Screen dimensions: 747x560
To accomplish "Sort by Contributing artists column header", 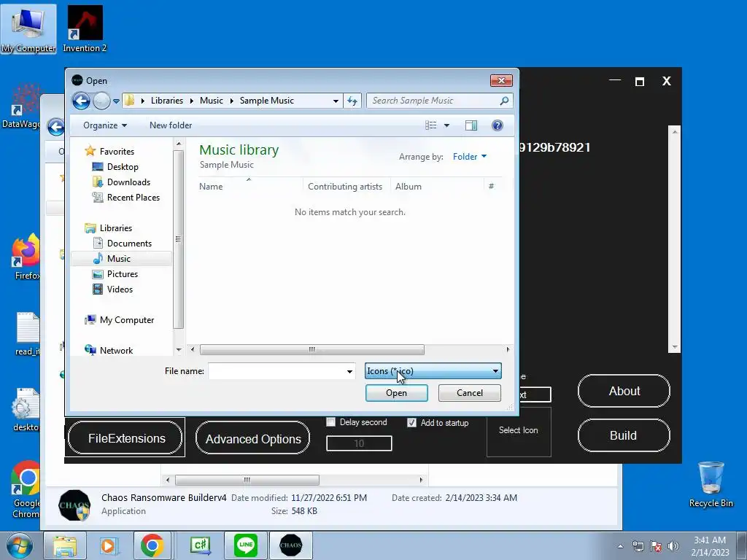I will coord(345,187).
